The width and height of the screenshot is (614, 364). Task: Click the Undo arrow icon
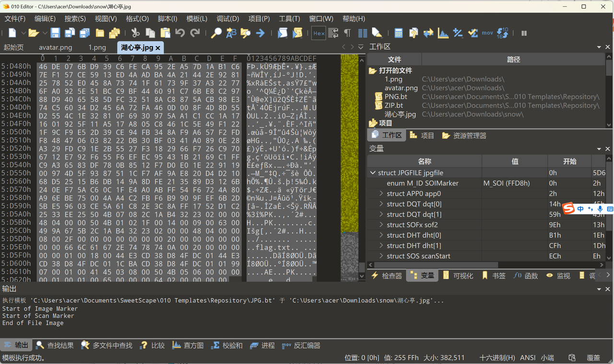tap(180, 33)
